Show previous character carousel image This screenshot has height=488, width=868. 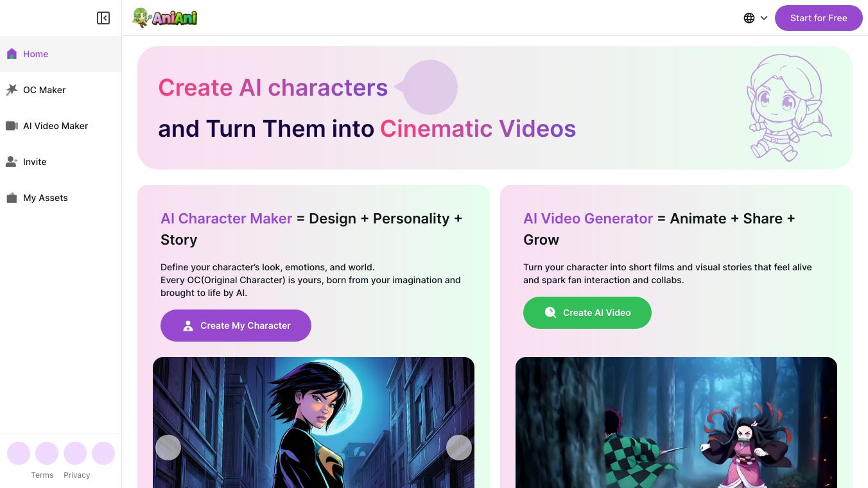[168, 448]
